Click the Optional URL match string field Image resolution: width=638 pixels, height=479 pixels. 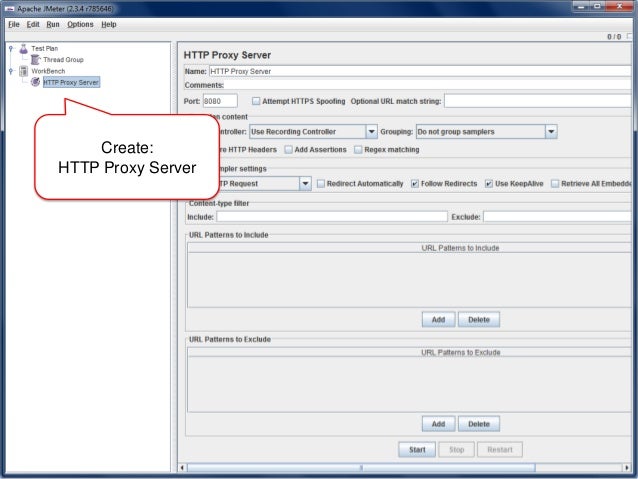[x=537, y=101]
